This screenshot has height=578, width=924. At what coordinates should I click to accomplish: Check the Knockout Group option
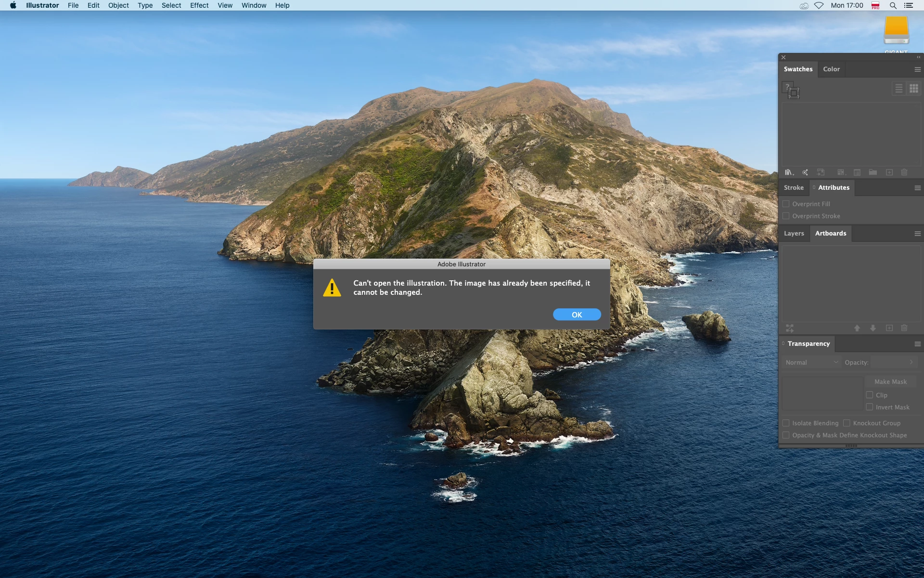[847, 423]
